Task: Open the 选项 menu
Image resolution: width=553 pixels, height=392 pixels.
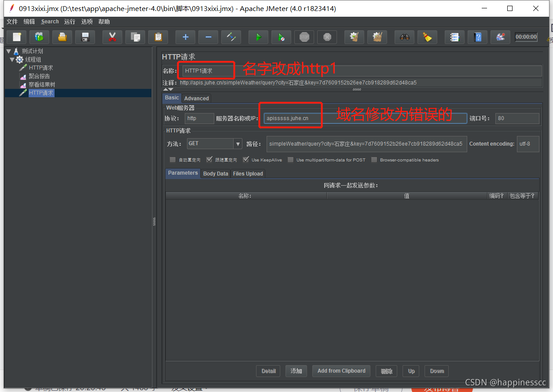Action: point(87,22)
